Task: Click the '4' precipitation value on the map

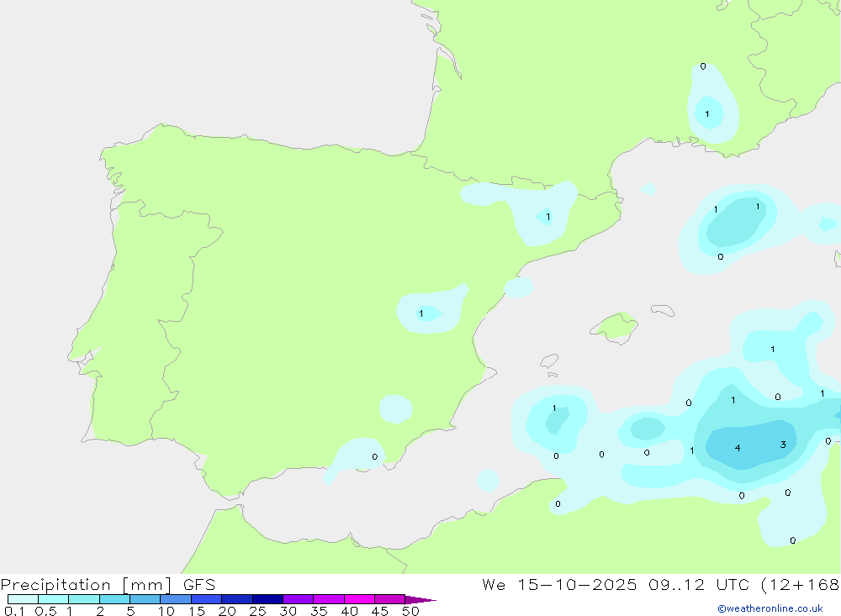Action: pos(738,448)
